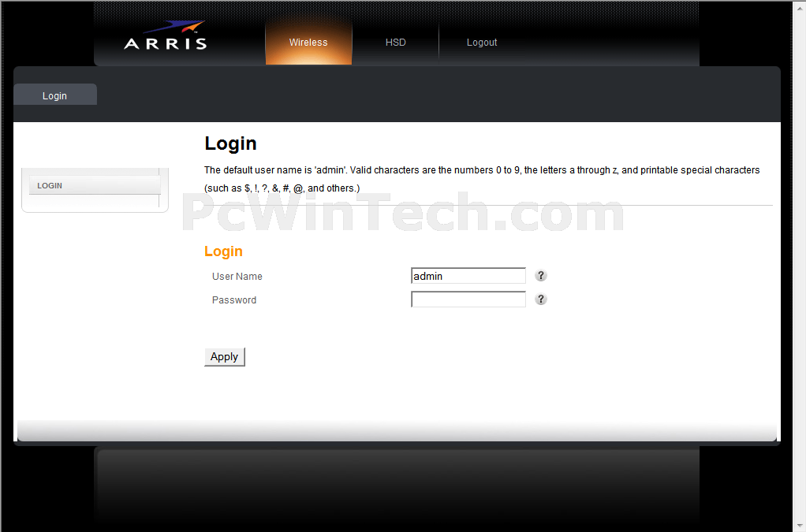This screenshot has height=532, width=806.
Task: Click the 'User Name' label text
Action: pos(237,277)
